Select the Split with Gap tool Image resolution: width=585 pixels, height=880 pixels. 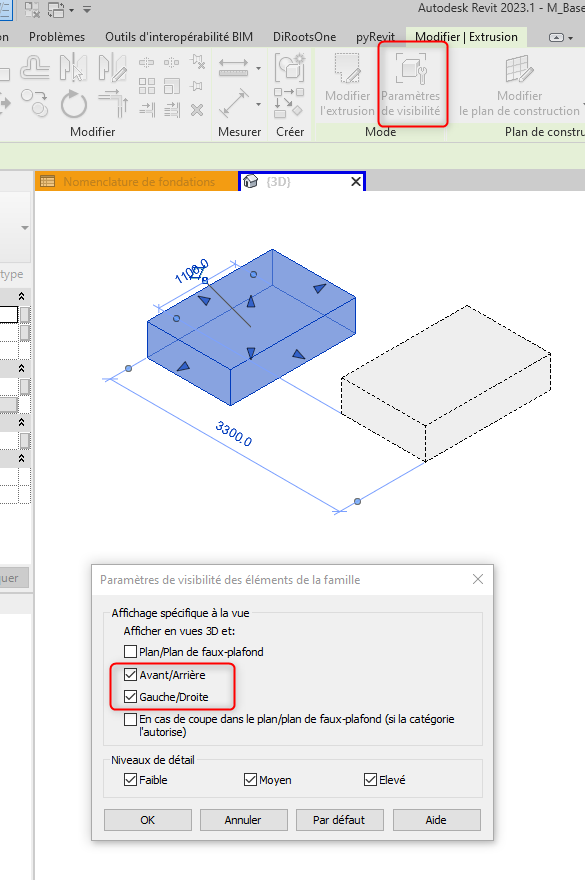(172, 62)
